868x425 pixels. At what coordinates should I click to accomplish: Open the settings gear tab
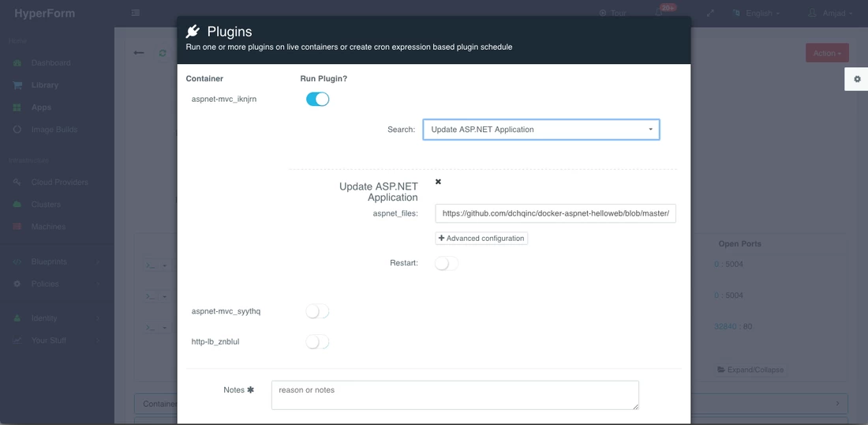pos(857,79)
